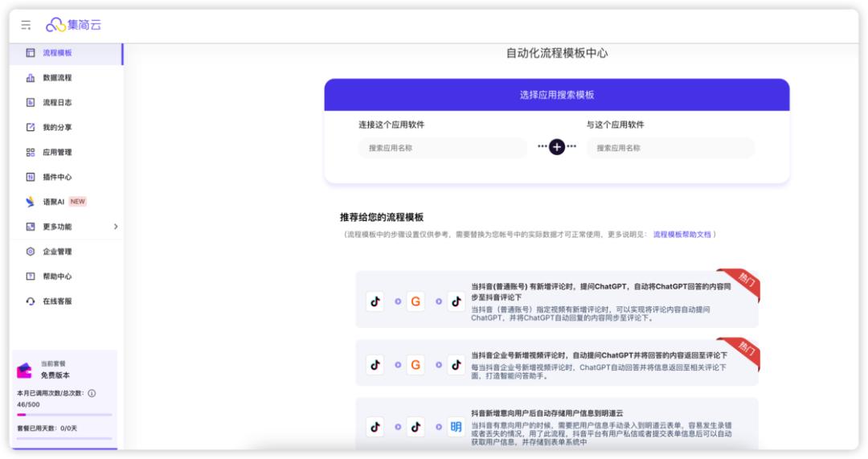This screenshot has height=459, width=868.
Task: Click the 语聚AI sidebar icon
Action: 31,202
